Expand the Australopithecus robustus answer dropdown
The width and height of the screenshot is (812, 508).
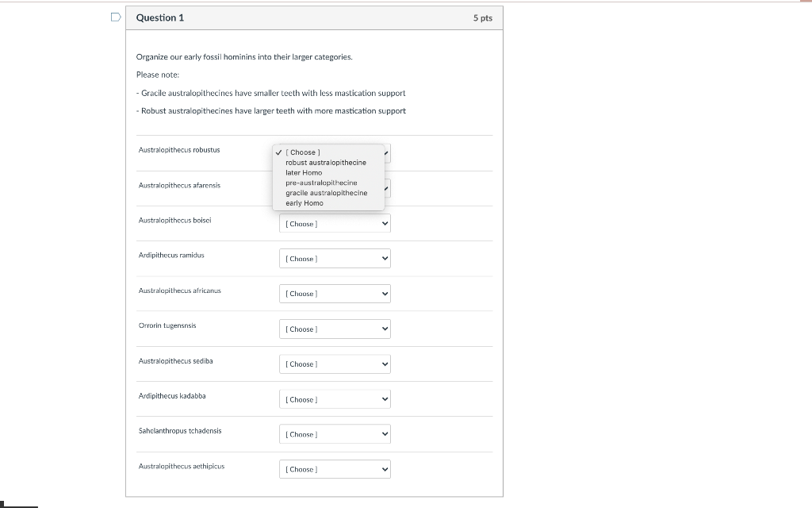click(385, 153)
